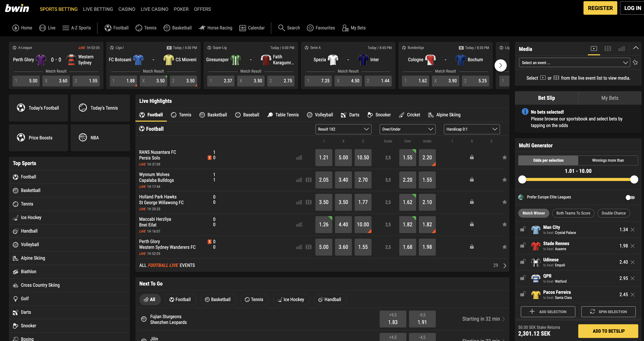Toggle Prefer Europe Elite Leagues switch
Screen dimensions: 644x341
click(x=630, y=197)
